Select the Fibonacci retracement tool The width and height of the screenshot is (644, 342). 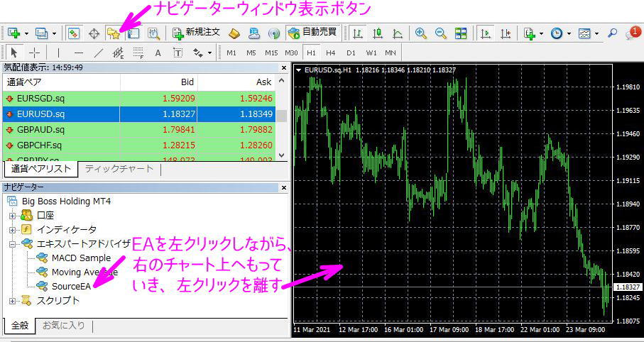pyautogui.click(x=138, y=53)
